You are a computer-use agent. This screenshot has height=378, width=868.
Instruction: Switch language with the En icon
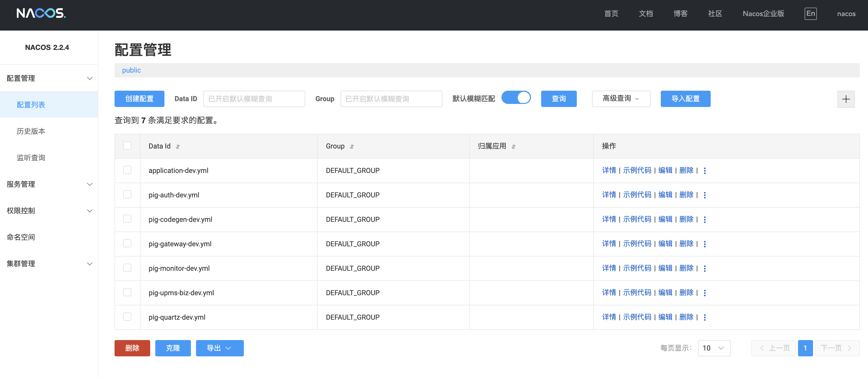click(x=810, y=13)
